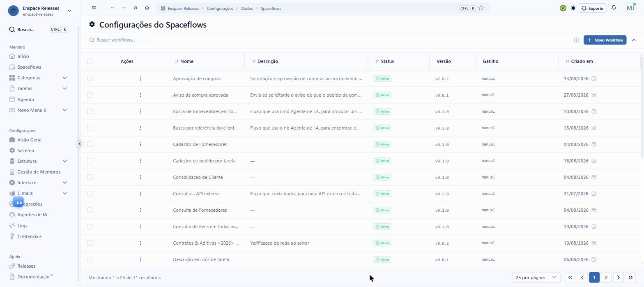Click the Enspace Releases organization logo
This screenshot has width=644, height=287.
coord(14,11)
